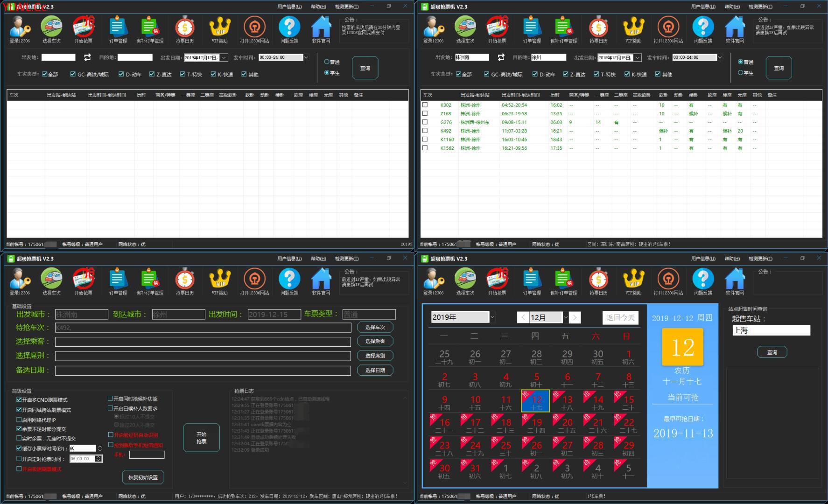Disable 开启多CND刷票模式 checkbox
828x504 pixels.
(19, 400)
